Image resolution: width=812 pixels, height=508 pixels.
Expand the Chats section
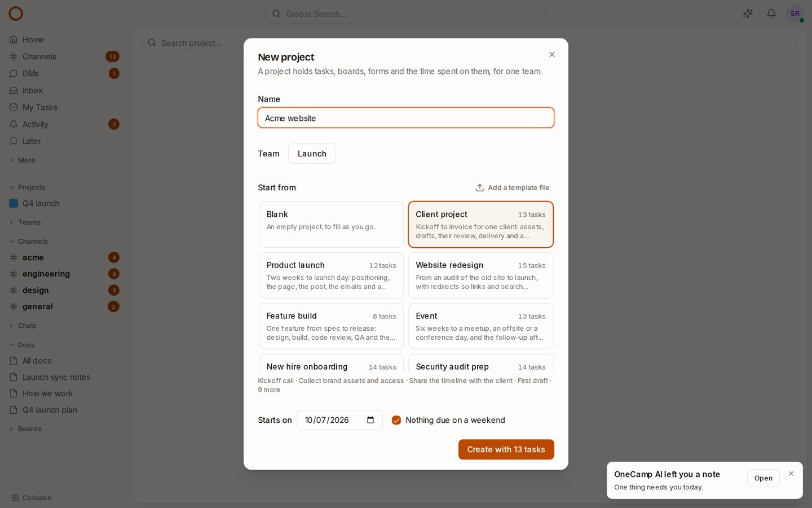click(23, 326)
